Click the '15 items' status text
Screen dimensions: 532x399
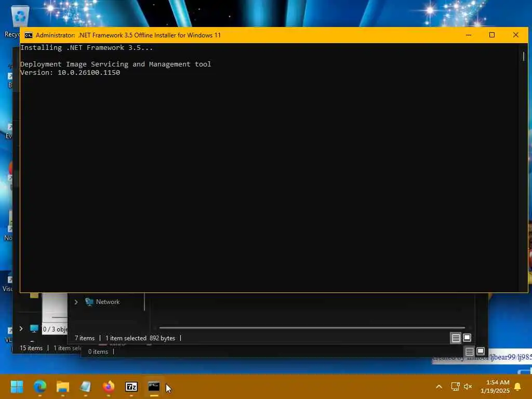[x=31, y=348]
